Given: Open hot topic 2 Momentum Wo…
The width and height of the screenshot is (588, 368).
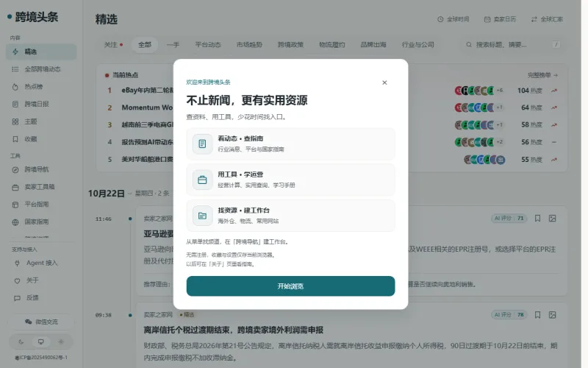Looking at the screenshot, I should coord(148,107).
